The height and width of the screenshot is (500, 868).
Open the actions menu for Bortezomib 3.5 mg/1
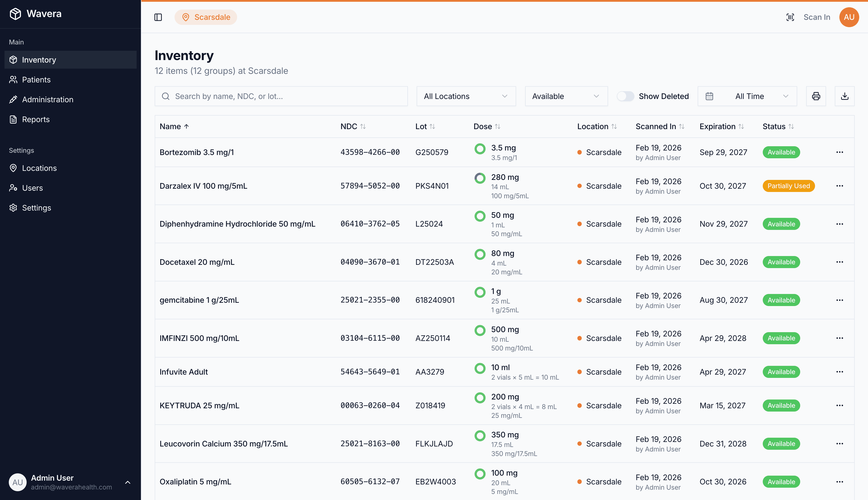point(840,152)
